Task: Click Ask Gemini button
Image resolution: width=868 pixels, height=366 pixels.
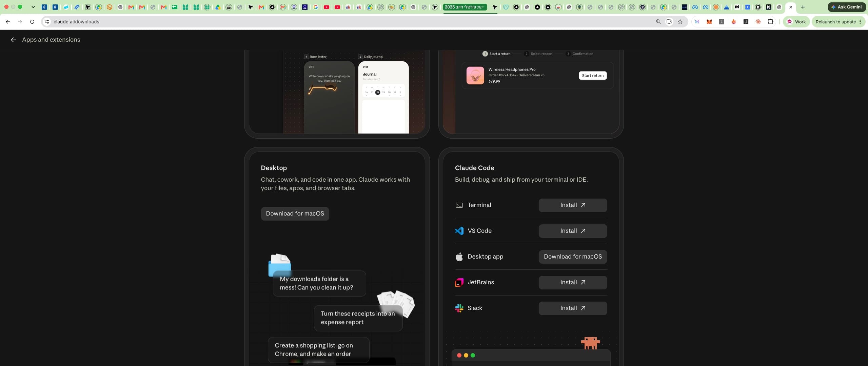Action: tap(846, 7)
